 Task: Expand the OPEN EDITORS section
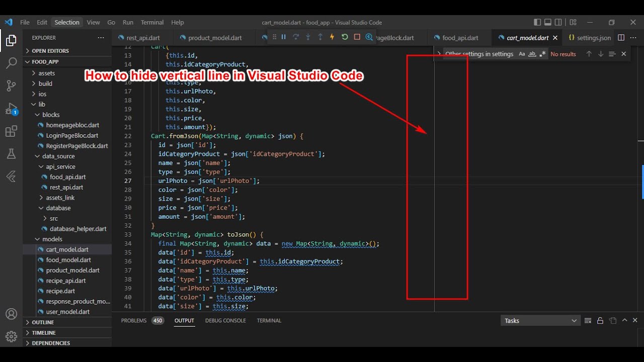point(67,51)
